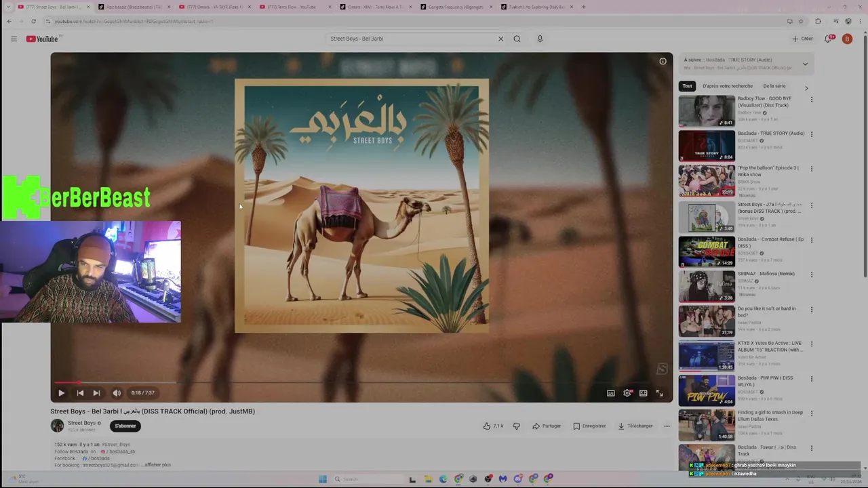
Task: Save the video with Enregistrer
Action: [589, 426]
